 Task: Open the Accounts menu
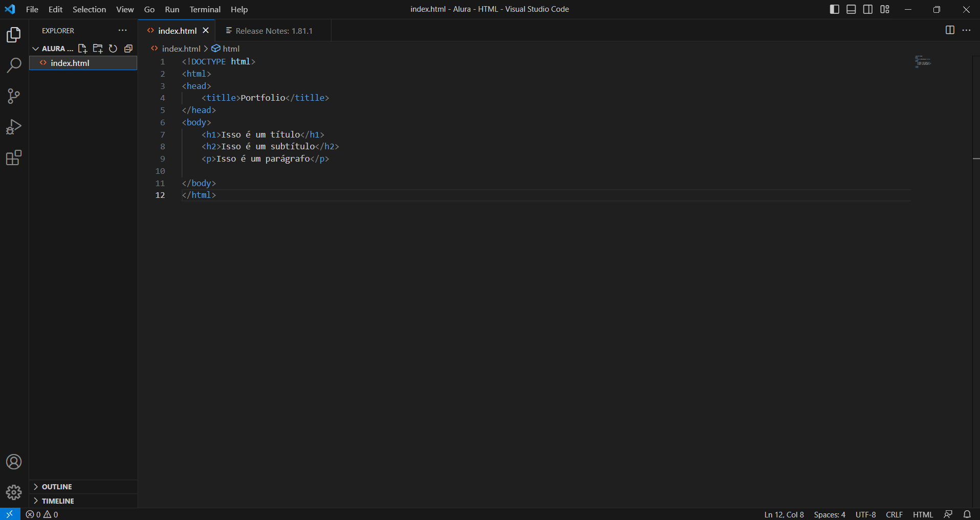[x=14, y=462]
